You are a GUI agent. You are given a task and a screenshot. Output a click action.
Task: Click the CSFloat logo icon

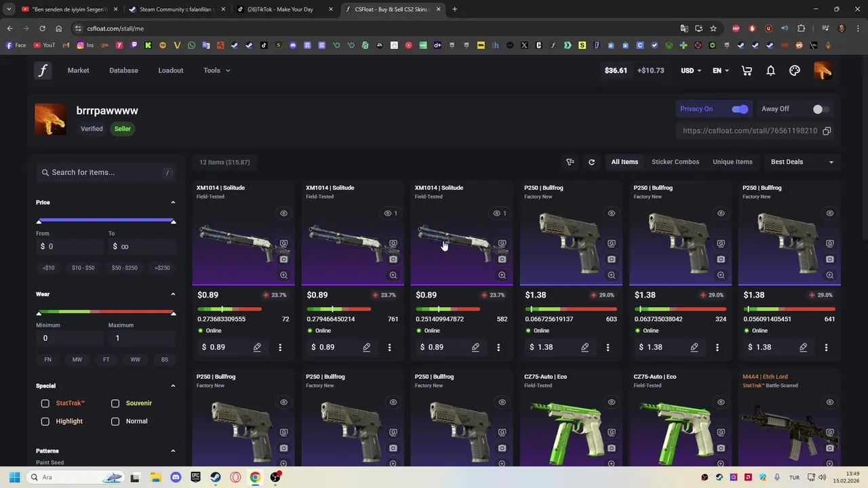(43, 70)
